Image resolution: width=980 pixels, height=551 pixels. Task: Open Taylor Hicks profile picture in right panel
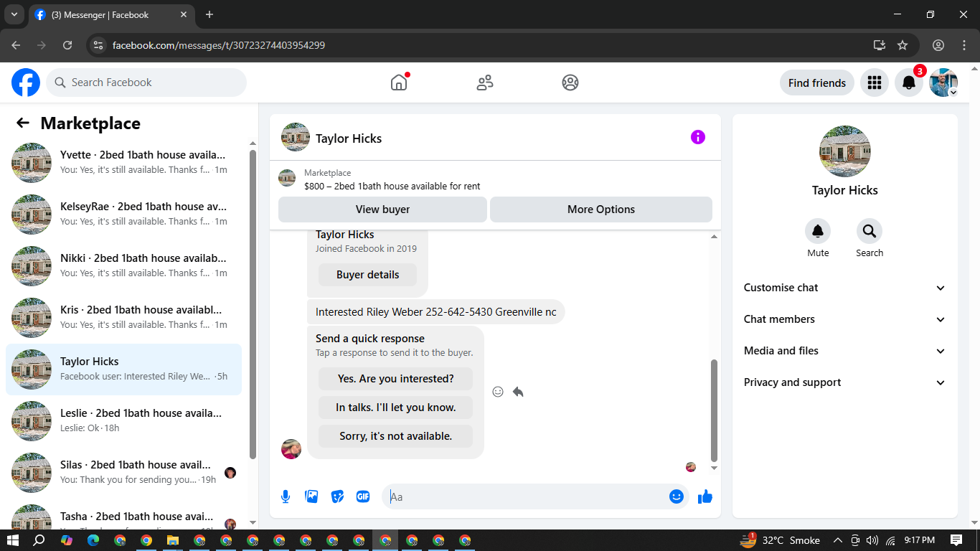click(x=845, y=151)
